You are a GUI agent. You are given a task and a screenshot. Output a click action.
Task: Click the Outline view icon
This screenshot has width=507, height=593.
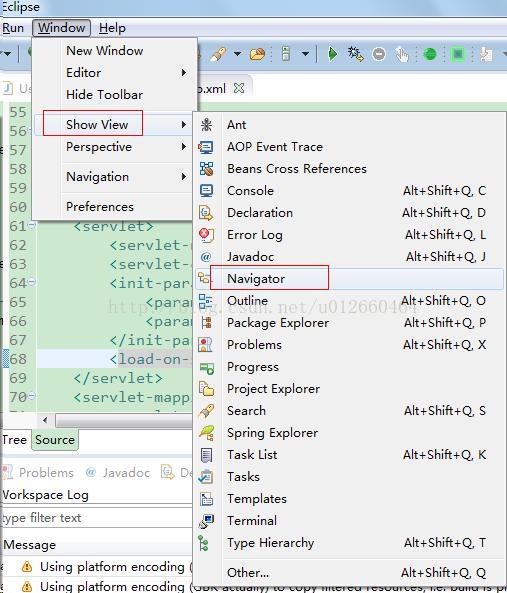(206, 301)
